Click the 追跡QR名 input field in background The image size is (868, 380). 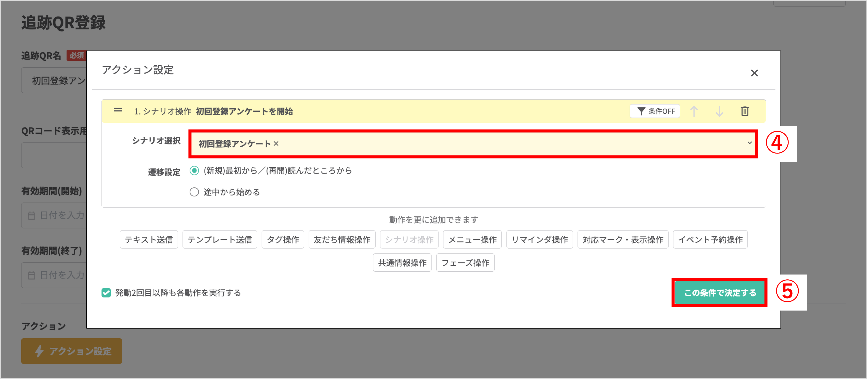(x=54, y=80)
